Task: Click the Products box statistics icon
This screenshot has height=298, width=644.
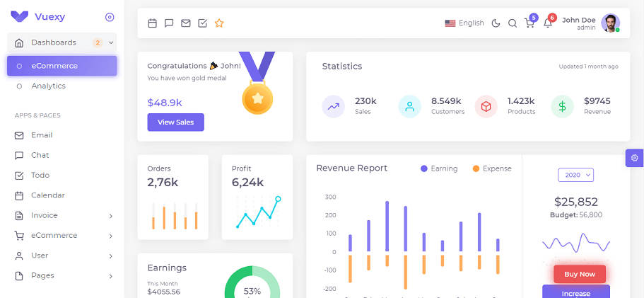Action: (x=486, y=106)
